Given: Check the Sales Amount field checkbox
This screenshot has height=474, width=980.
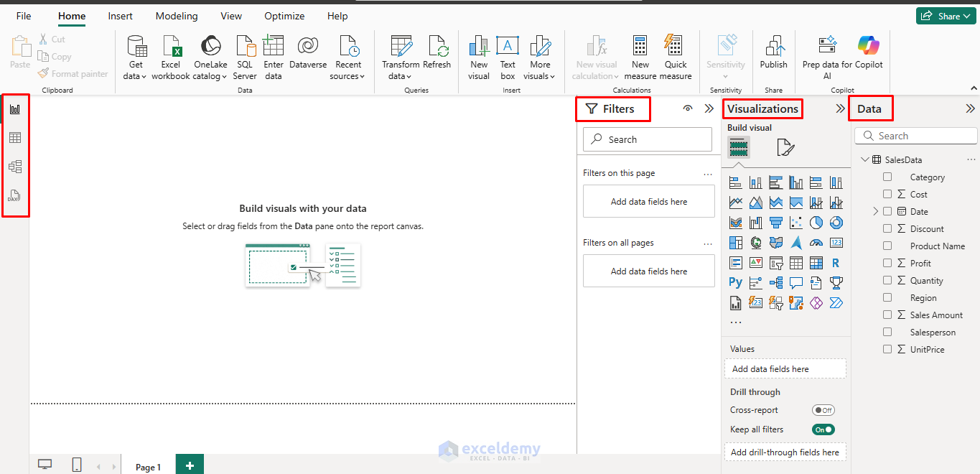Looking at the screenshot, I should click(887, 315).
